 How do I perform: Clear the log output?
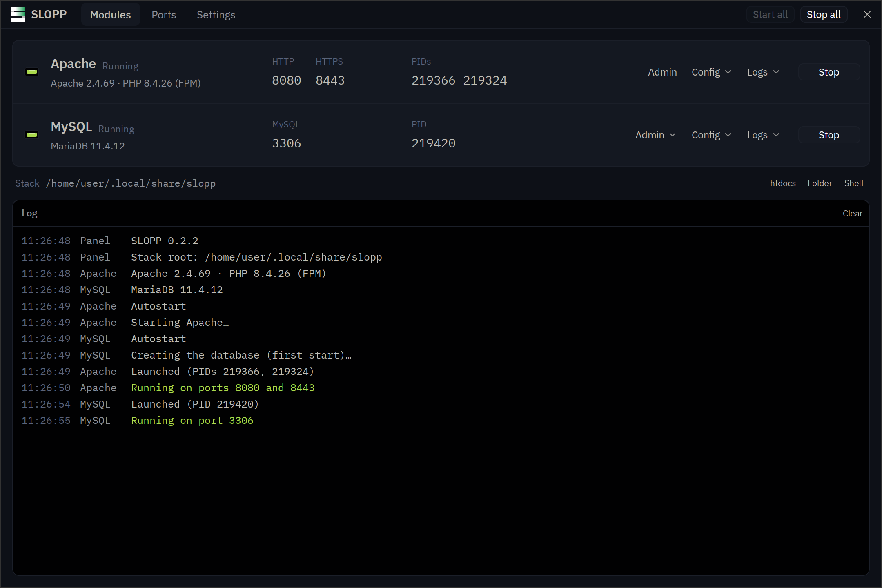coord(853,214)
